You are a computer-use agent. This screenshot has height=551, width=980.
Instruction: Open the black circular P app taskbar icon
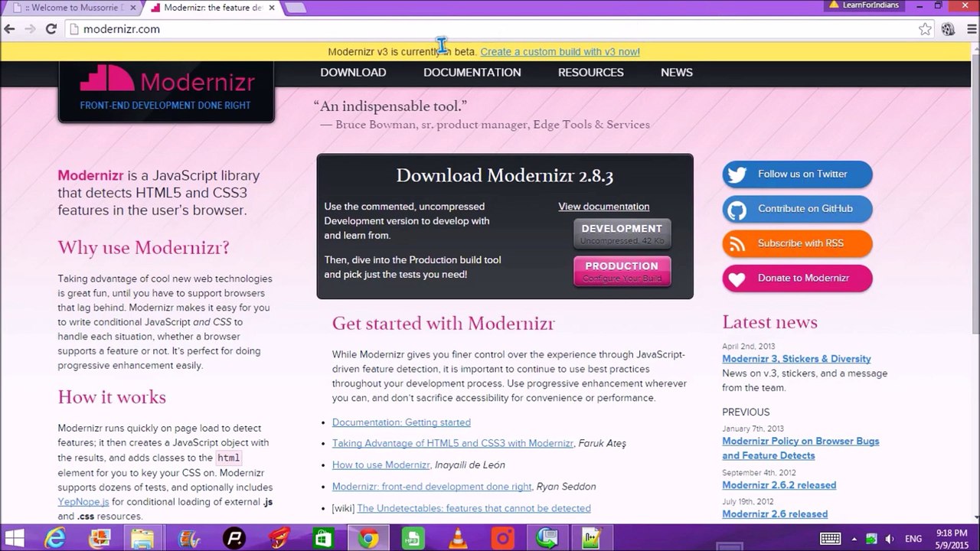[234, 539]
